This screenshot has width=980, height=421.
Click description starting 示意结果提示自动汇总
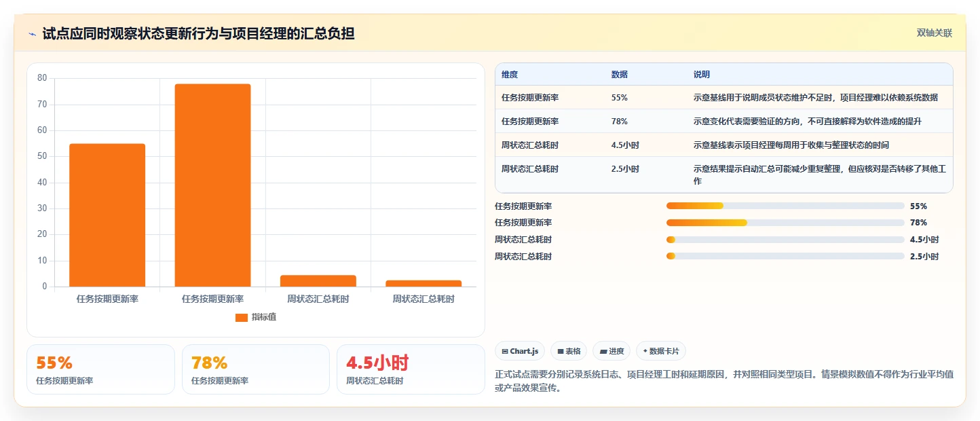tap(820, 175)
